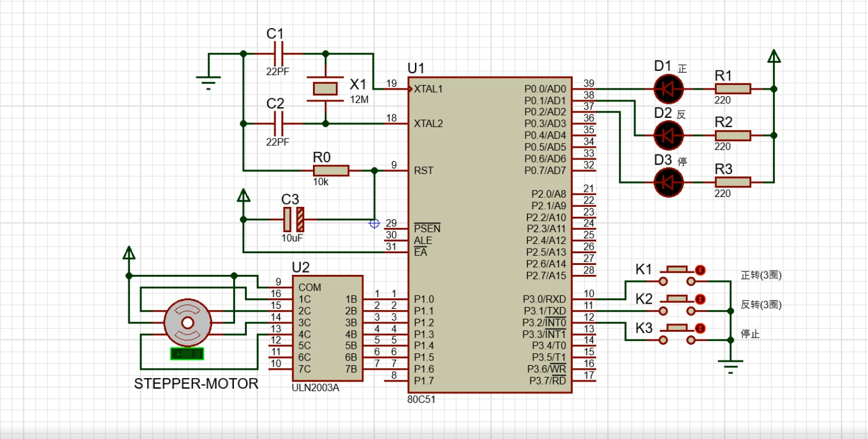This screenshot has height=439, width=868.
Task: Click the XTAL2 pin label
Action: pos(428,124)
